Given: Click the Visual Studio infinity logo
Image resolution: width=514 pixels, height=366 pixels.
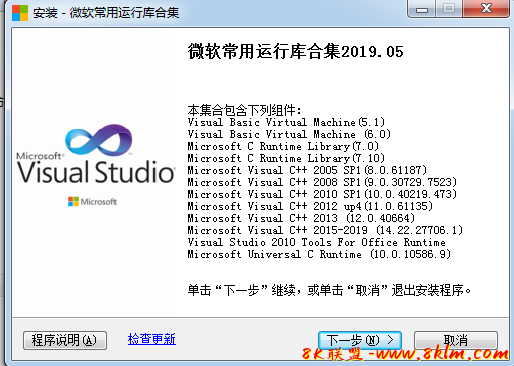Looking at the screenshot, I should tap(99, 140).
